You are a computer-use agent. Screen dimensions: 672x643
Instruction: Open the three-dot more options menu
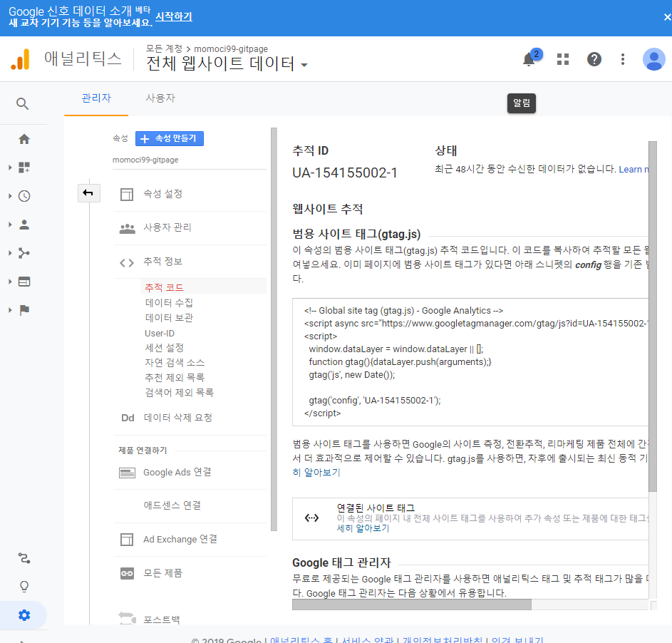pos(623,59)
